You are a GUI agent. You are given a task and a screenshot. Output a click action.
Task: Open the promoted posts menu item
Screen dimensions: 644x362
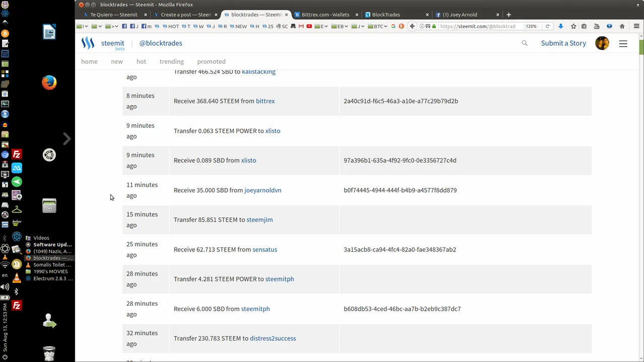pyautogui.click(x=211, y=61)
